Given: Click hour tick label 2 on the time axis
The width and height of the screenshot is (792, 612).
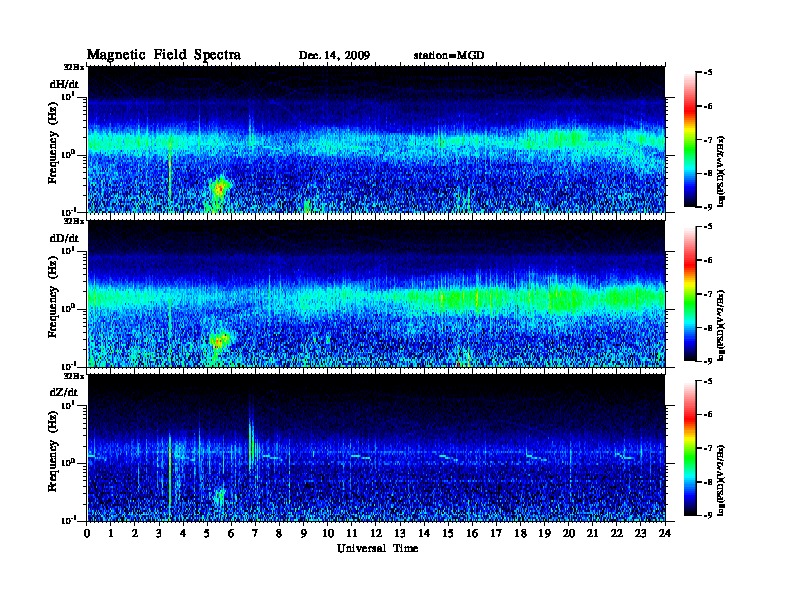Looking at the screenshot, I should 135,533.
